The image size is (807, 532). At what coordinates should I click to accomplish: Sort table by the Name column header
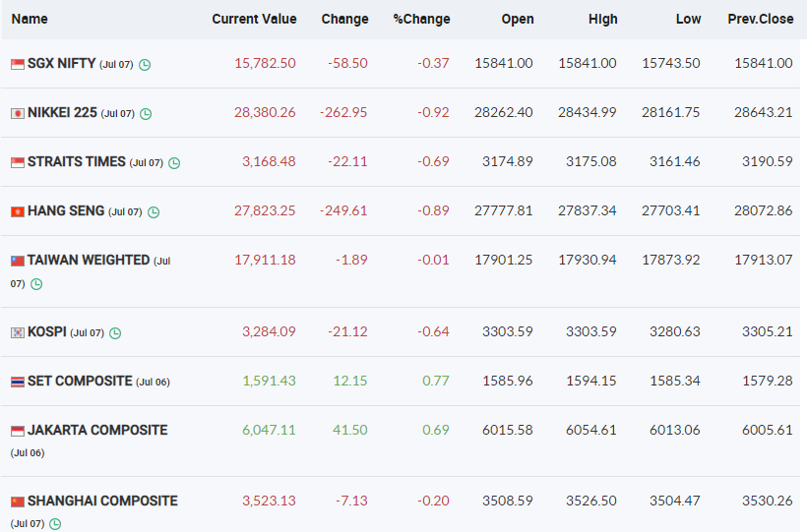30,19
